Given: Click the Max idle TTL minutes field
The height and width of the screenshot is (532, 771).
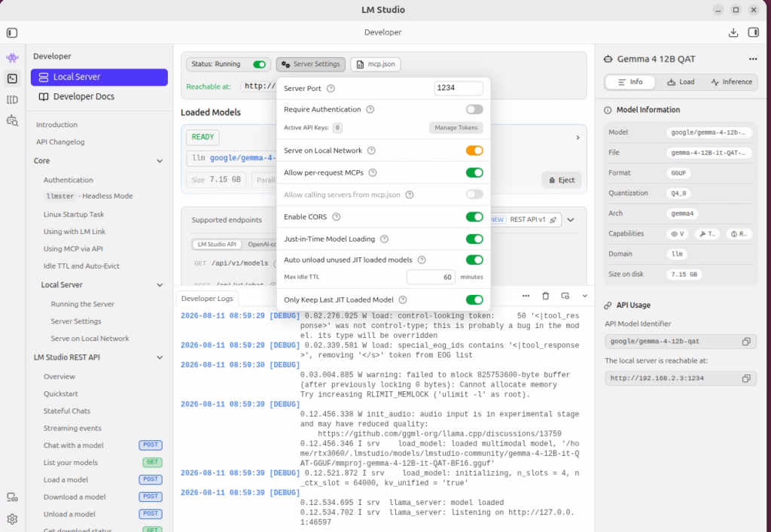Looking at the screenshot, I should click(x=431, y=277).
